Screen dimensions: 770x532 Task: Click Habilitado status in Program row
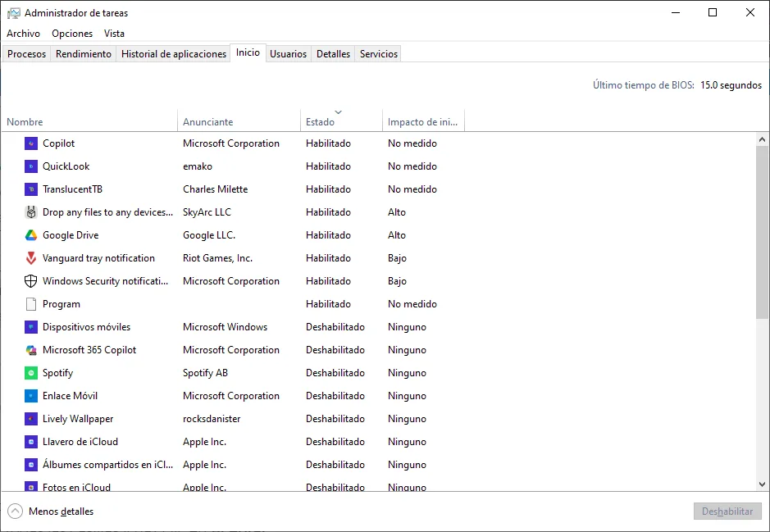[x=329, y=304]
